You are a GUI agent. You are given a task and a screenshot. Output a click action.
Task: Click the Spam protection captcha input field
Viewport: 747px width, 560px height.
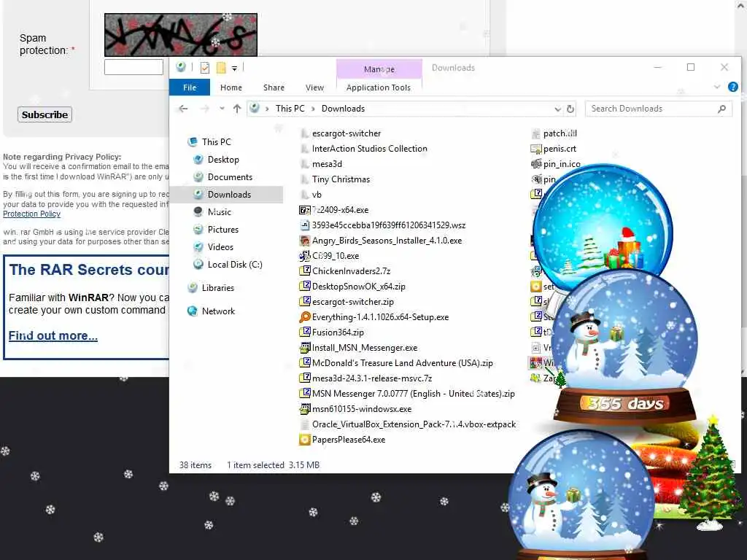pos(134,67)
